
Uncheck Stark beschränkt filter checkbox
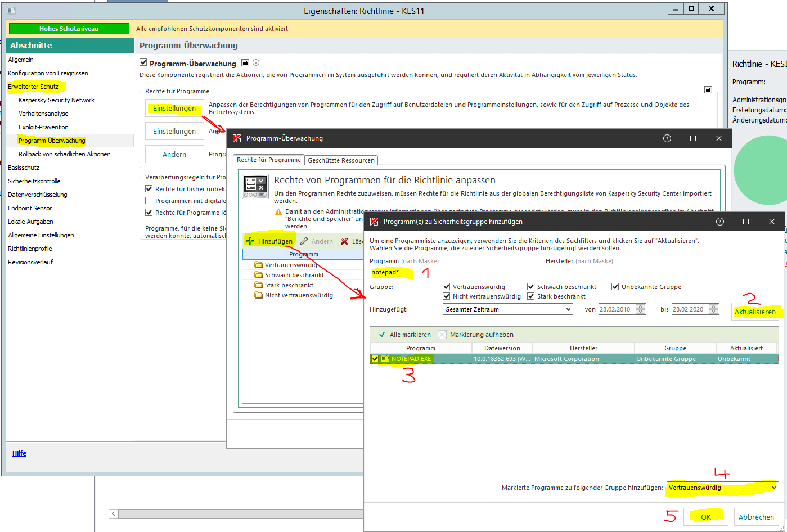531,296
